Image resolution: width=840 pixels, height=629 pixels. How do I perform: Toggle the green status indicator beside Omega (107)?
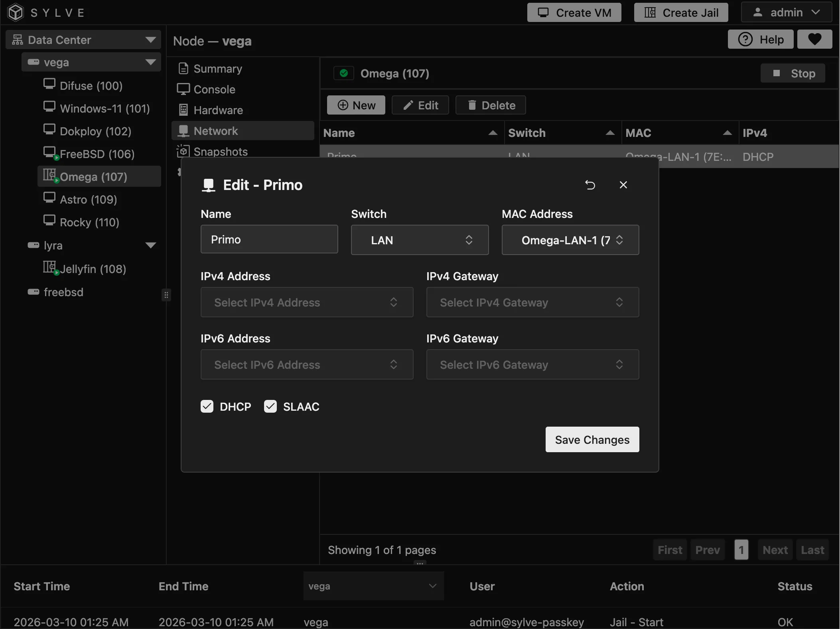[x=343, y=73]
